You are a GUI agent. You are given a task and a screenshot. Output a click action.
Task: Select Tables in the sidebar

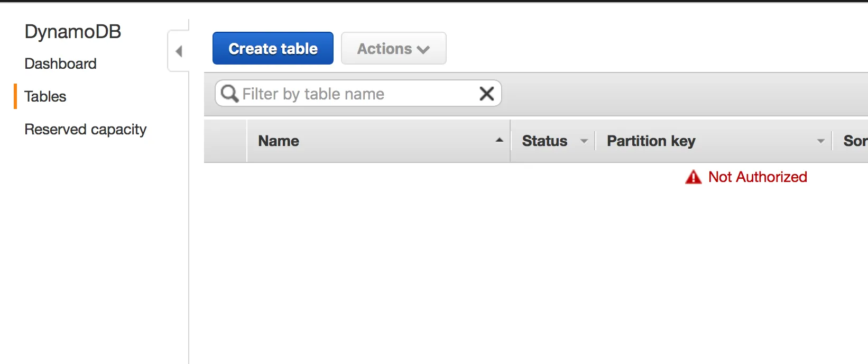point(45,96)
